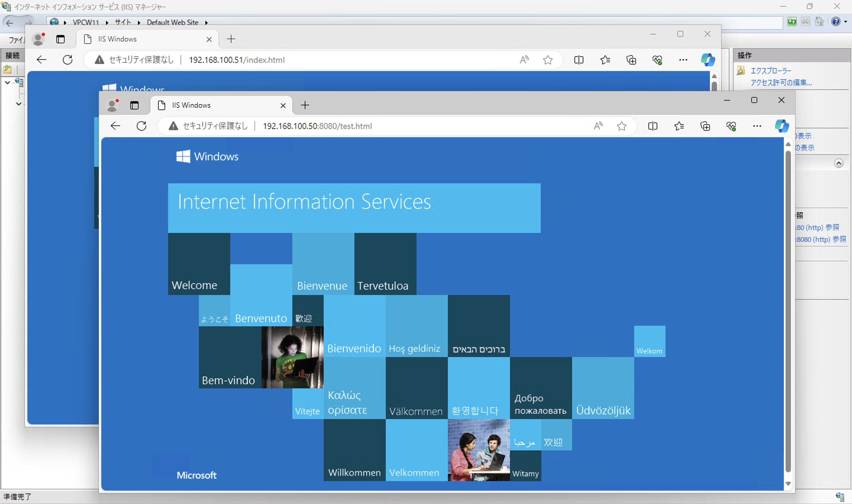Open profile avatar in front Edge window
Screen dimensions: 852x504
112,105
